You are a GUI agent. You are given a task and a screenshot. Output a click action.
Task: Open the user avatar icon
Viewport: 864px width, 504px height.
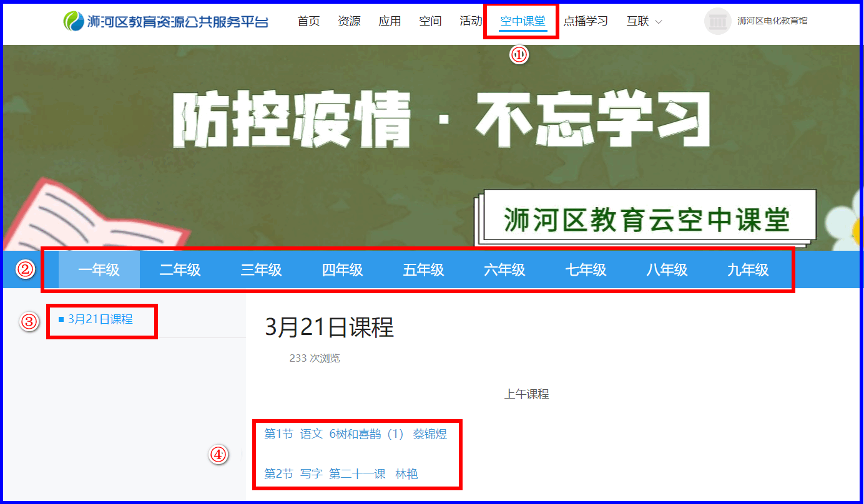tap(717, 21)
